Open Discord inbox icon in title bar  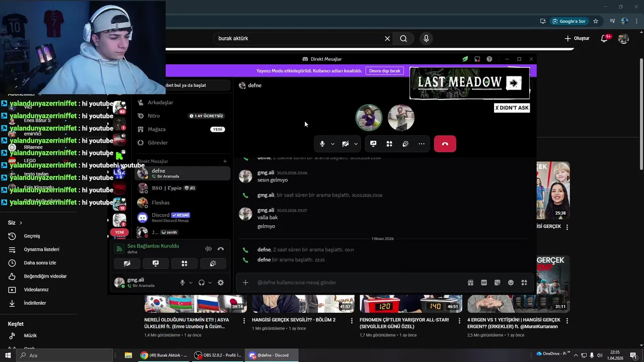[477, 59]
